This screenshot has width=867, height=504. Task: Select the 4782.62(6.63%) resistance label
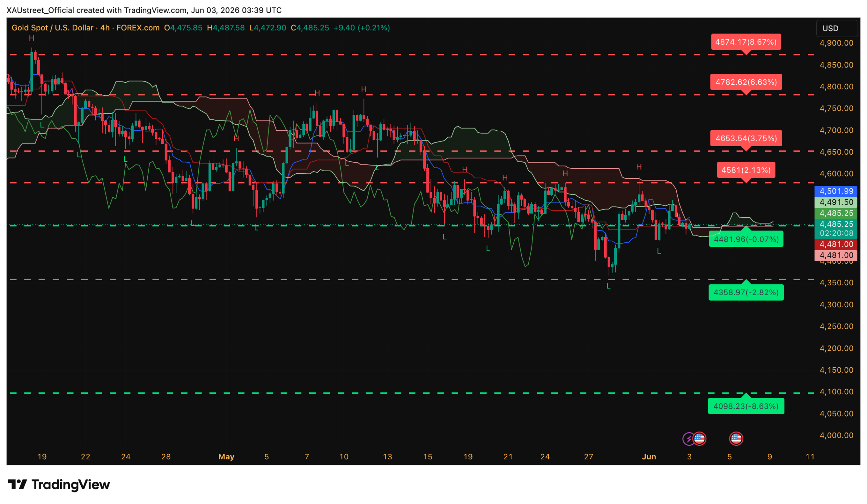[x=746, y=82]
